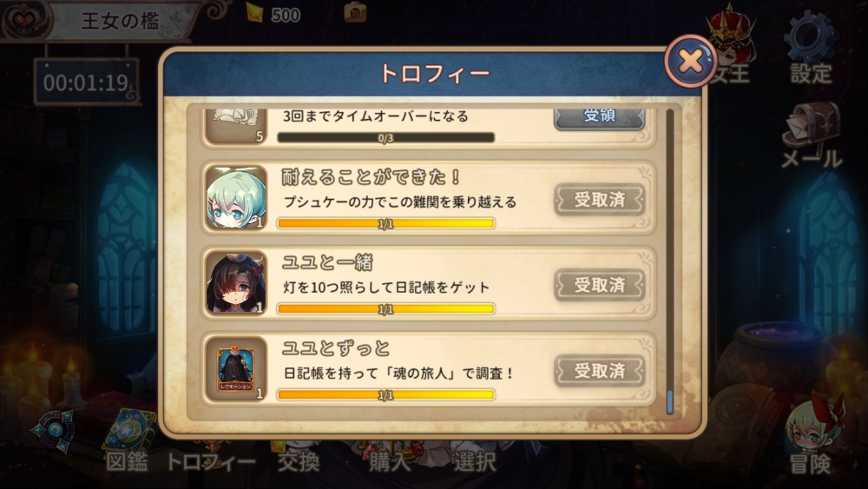Click the ユユとずっと progress bar
This screenshot has height=489, width=868.
tap(386, 395)
